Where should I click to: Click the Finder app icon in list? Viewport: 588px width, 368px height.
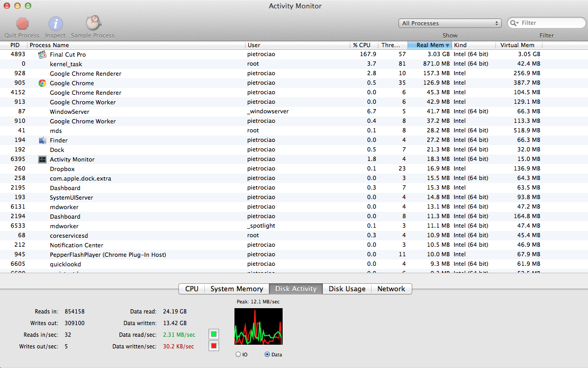click(x=42, y=140)
